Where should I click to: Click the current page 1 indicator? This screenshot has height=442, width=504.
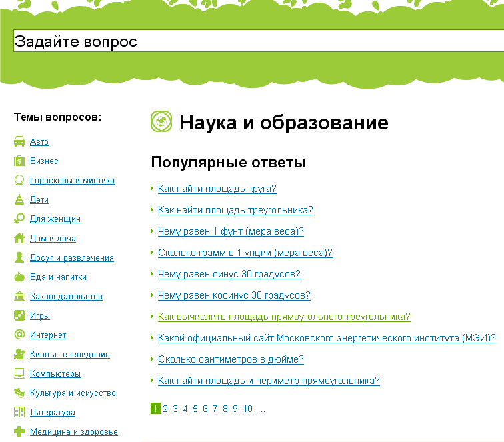tap(155, 409)
